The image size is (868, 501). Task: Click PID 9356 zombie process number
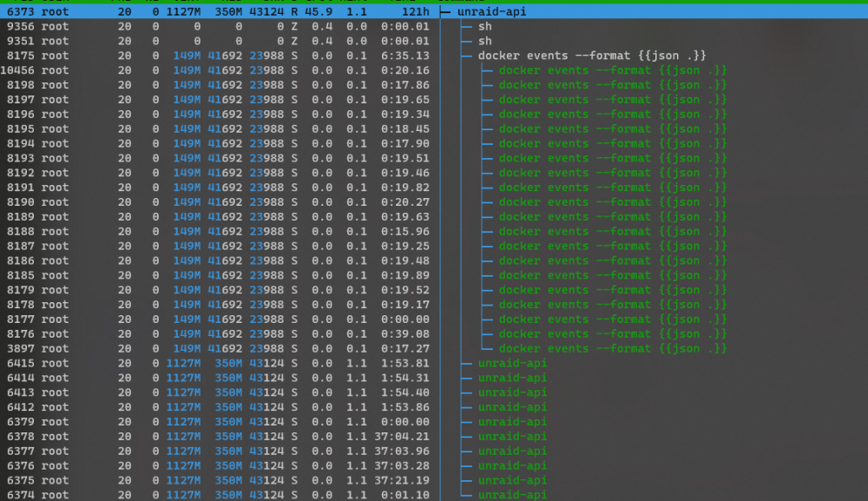pos(21,26)
